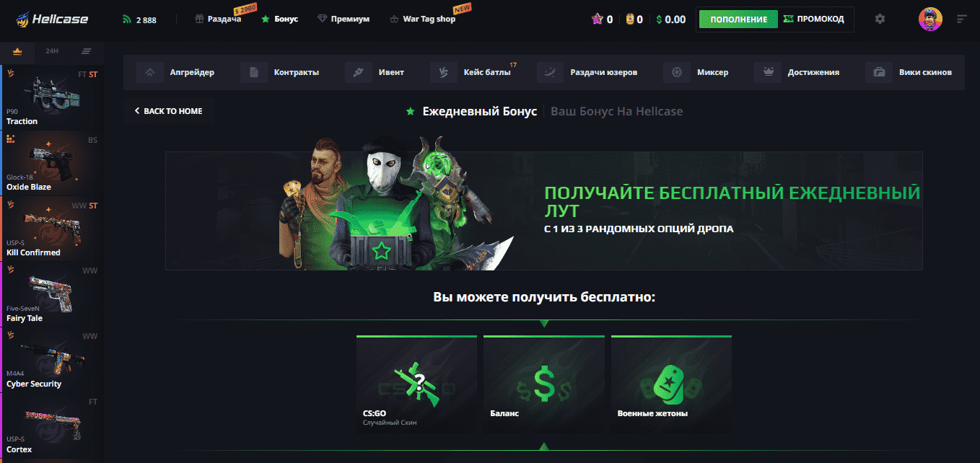Open the P90 Traction drop thumbnail

click(x=52, y=97)
